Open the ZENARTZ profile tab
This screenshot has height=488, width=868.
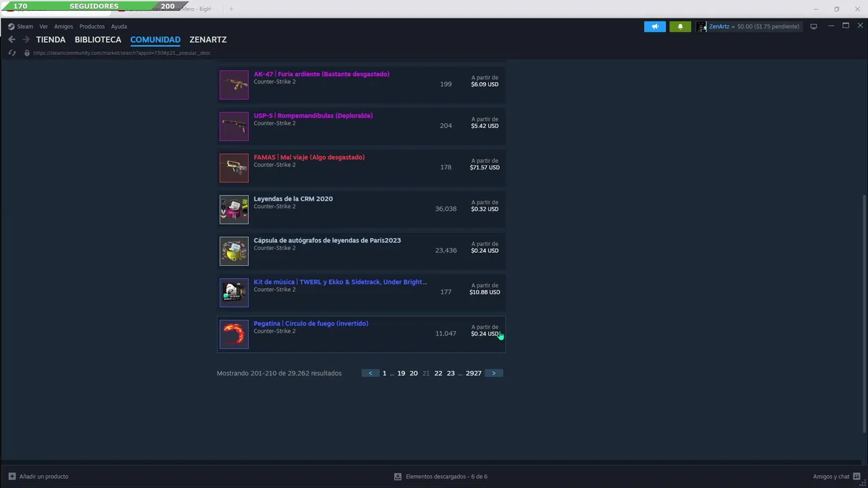point(208,39)
